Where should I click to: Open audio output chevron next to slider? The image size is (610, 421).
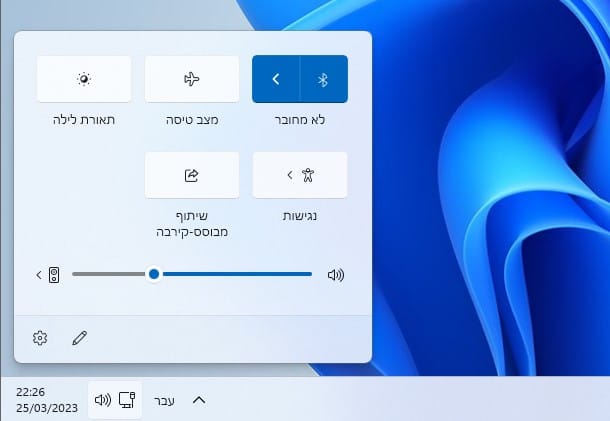click(39, 275)
